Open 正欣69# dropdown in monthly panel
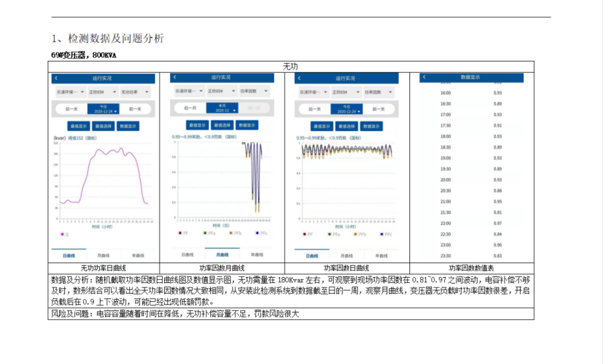This screenshot has height=364, width=603. pos(220,90)
